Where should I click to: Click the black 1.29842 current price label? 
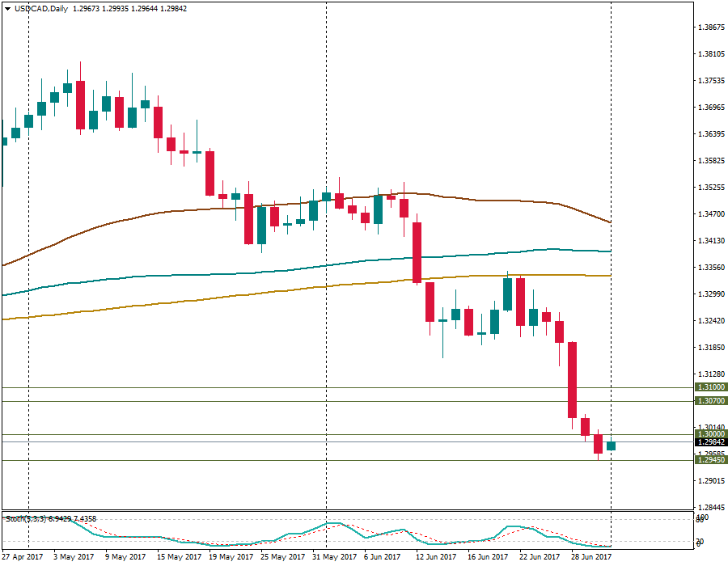[711, 442]
